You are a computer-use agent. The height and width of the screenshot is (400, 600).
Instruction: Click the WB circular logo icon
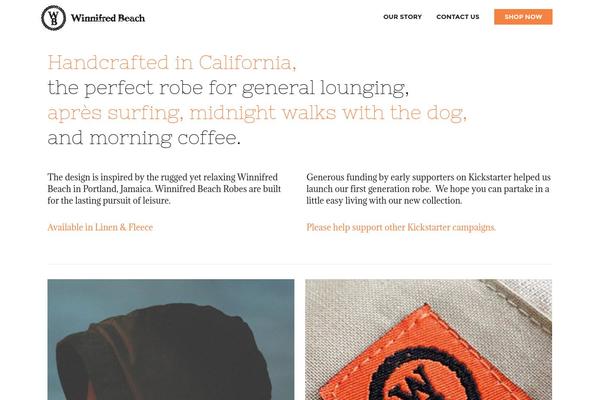coord(54,18)
